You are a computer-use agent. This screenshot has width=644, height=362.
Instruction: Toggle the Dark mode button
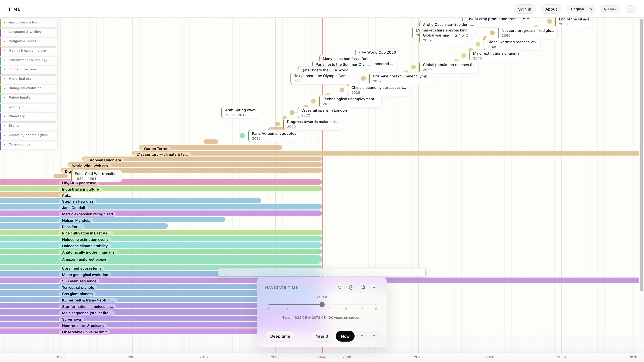point(610,9)
